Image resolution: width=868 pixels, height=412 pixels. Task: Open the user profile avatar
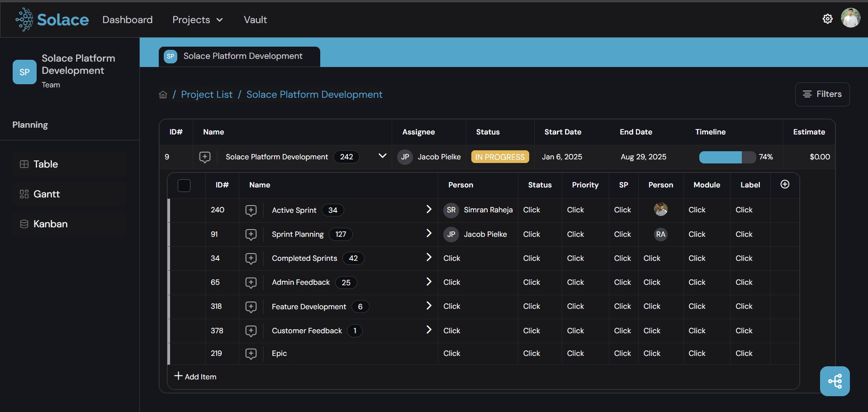click(850, 19)
